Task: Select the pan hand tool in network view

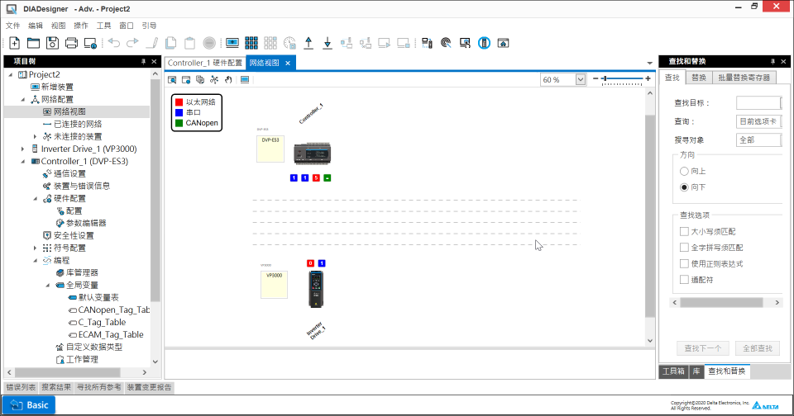Action: pyautogui.click(x=228, y=79)
